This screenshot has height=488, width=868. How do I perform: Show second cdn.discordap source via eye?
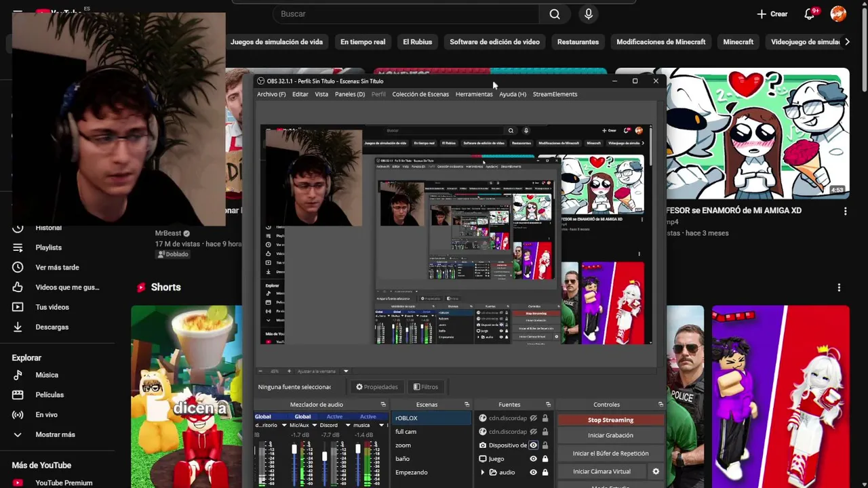point(533,432)
